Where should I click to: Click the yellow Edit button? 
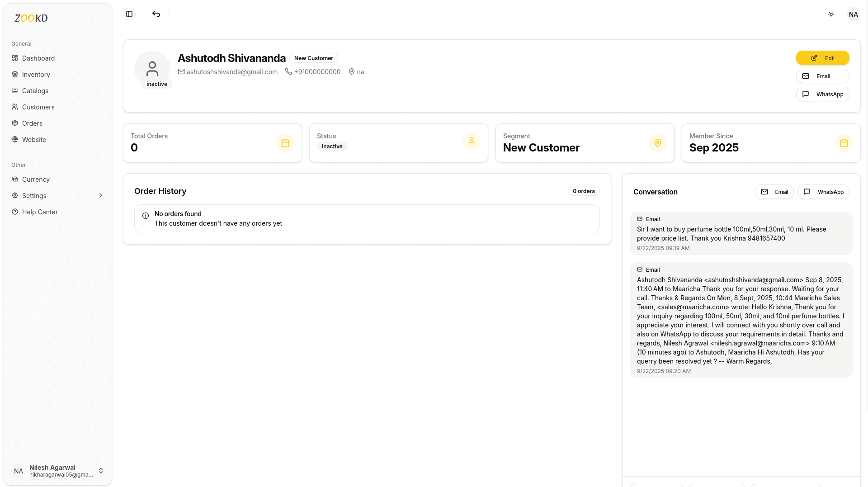pyautogui.click(x=822, y=58)
